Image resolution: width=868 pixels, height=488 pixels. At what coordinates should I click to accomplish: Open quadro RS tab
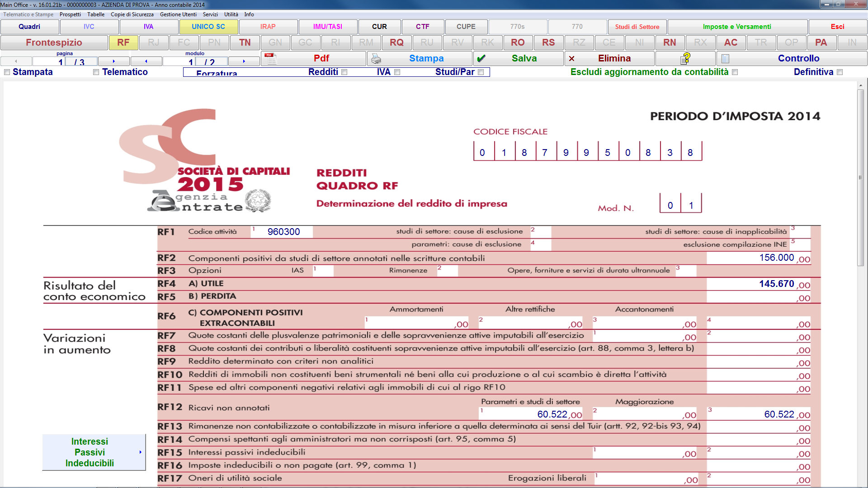[548, 42]
